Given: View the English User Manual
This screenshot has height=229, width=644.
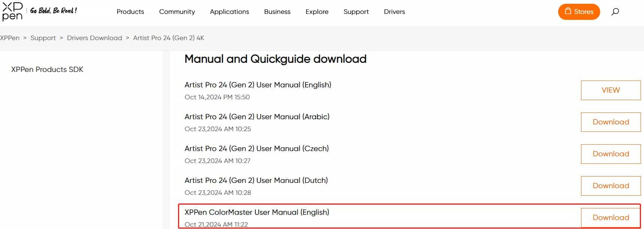Looking at the screenshot, I should click(x=611, y=90).
